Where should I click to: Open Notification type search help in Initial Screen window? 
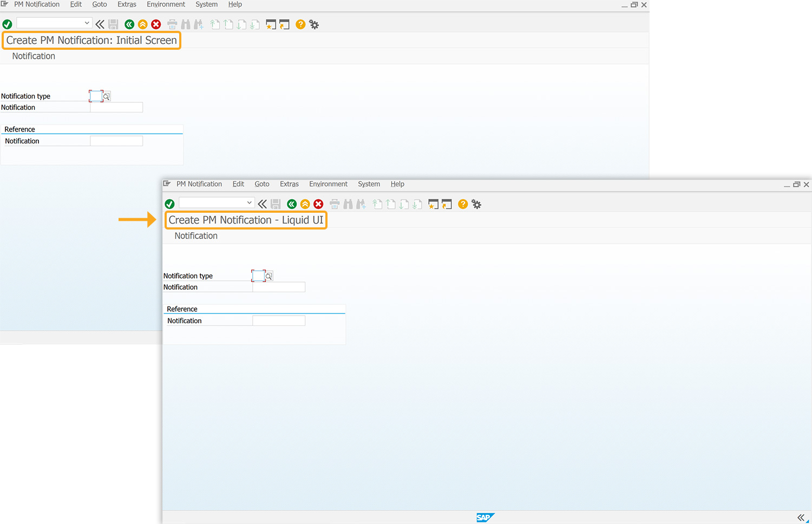106,96
